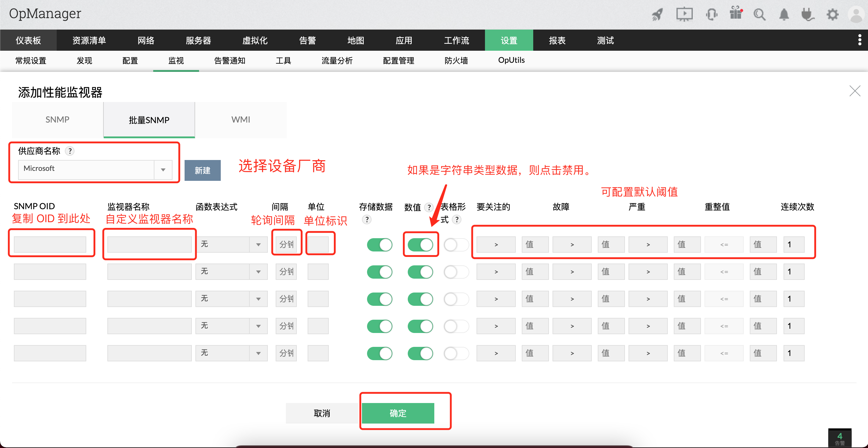Toggle 存储数据 switch in first row
This screenshot has height=448, width=868.
pos(380,245)
